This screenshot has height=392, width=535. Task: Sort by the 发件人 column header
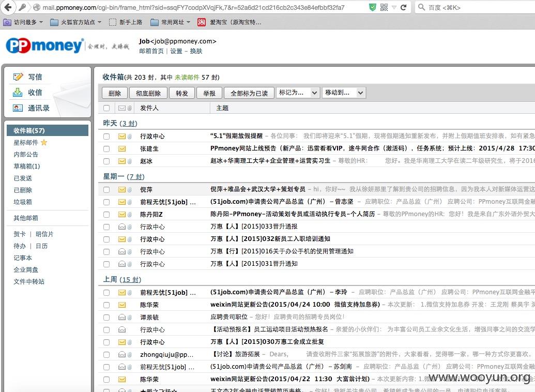149,108
